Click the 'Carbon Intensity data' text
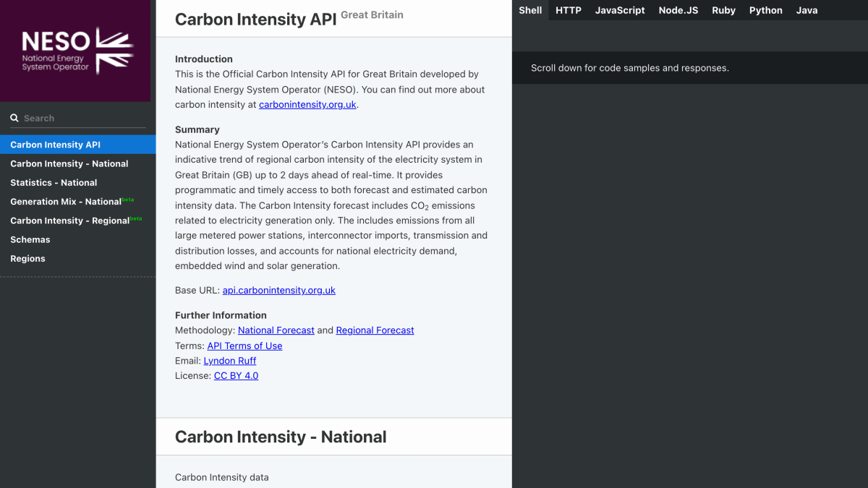This screenshot has height=488, width=868. [222, 477]
